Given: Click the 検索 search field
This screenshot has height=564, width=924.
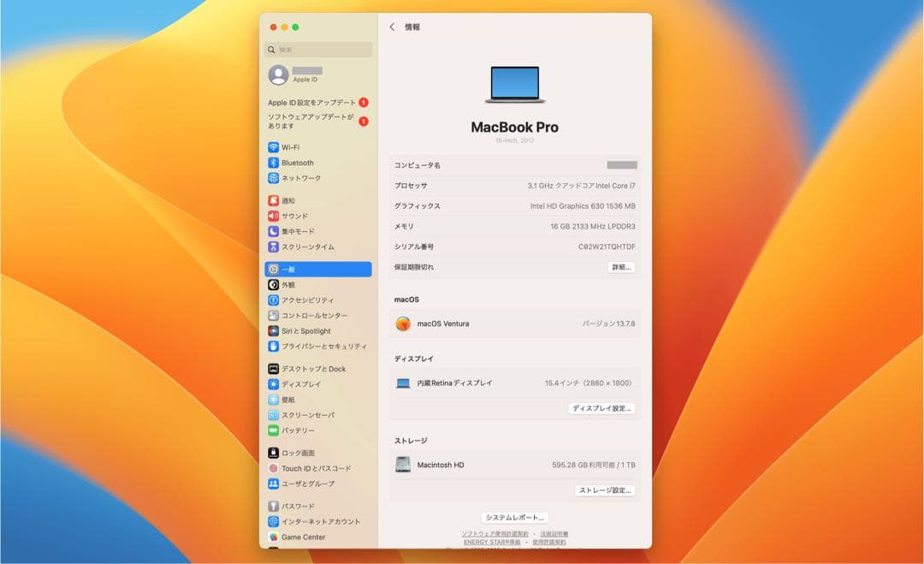Looking at the screenshot, I should point(318,50).
